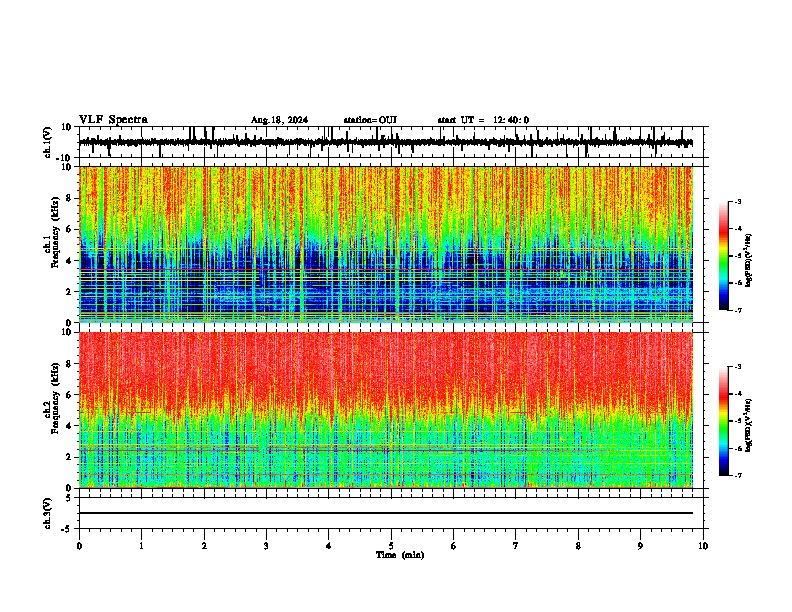Click the "9" minute tick label

point(640,546)
